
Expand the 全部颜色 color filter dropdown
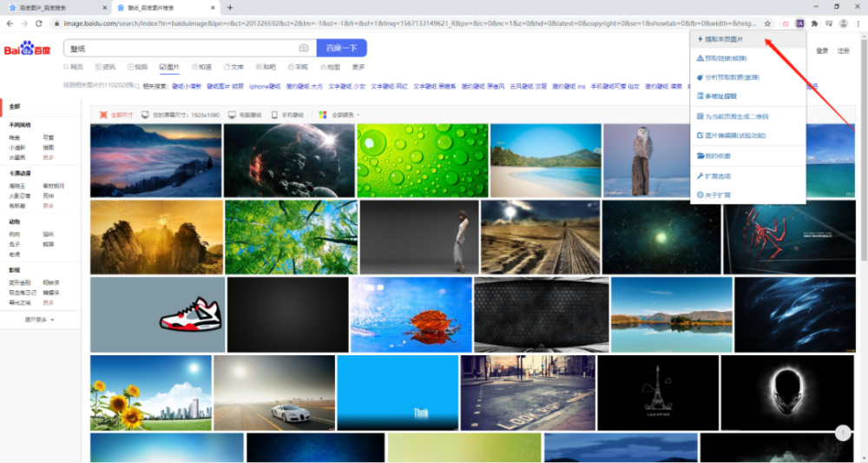pos(346,115)
